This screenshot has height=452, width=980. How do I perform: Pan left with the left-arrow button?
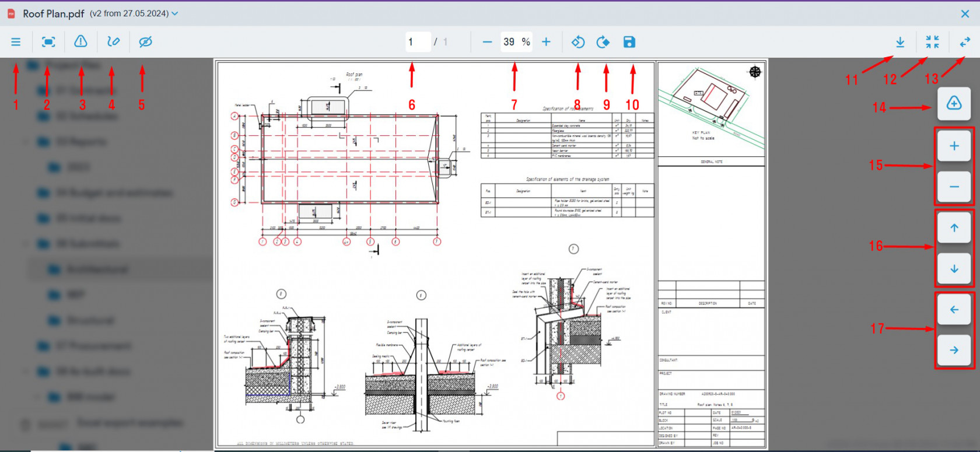(954, 310)
